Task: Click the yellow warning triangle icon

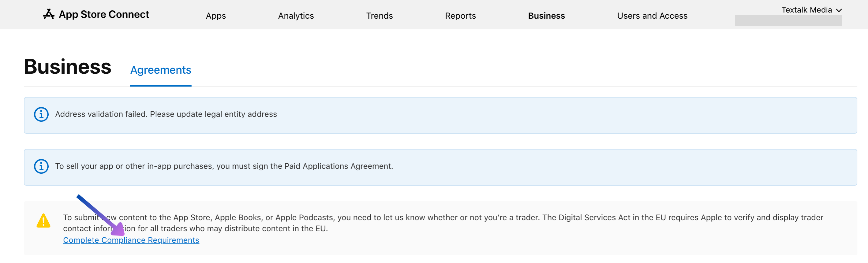Action: (x=43, y=221)
